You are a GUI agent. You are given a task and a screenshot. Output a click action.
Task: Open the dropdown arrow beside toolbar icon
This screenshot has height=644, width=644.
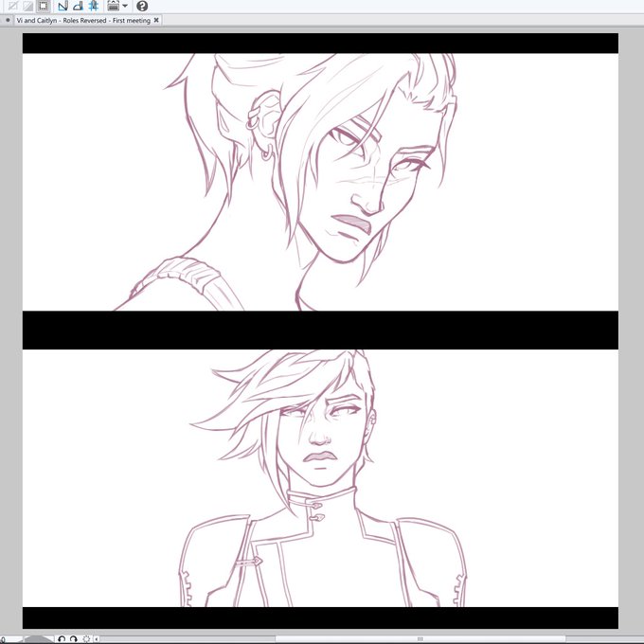point(125,6)
